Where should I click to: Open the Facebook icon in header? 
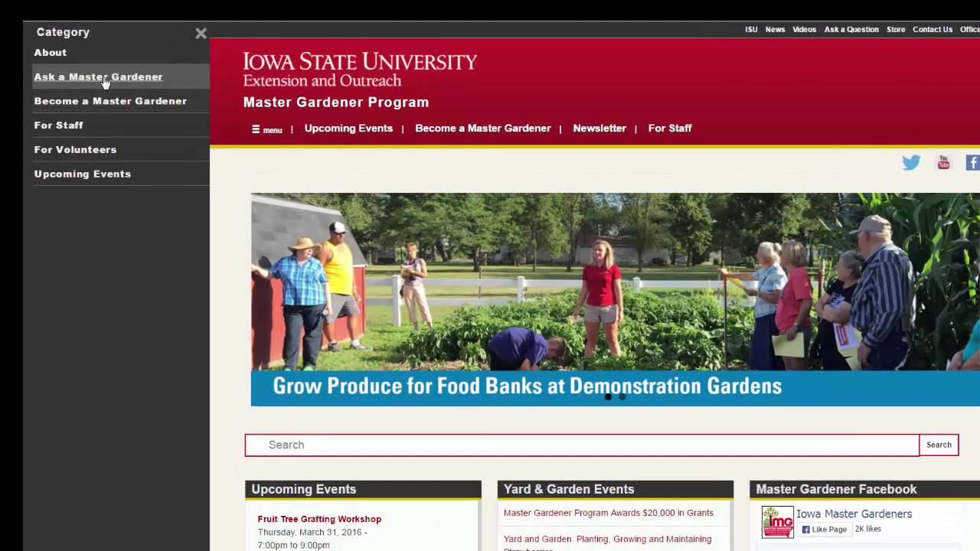(x=973, y=162)
